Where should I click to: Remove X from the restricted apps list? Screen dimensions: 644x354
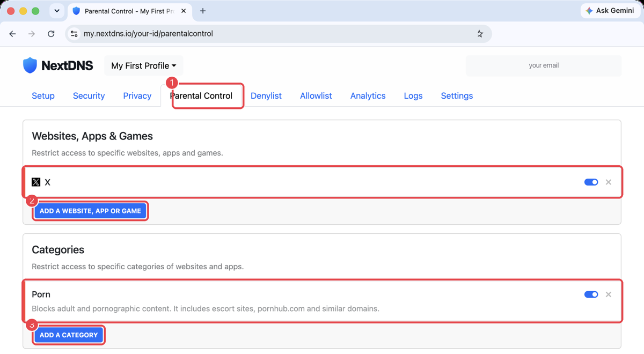[x=609, y=182]
